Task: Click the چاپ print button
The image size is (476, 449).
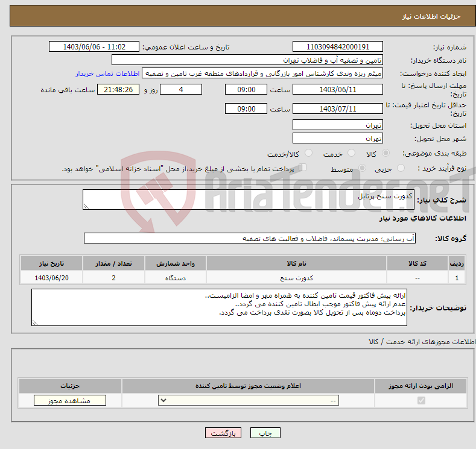Action: pos(265,433)
